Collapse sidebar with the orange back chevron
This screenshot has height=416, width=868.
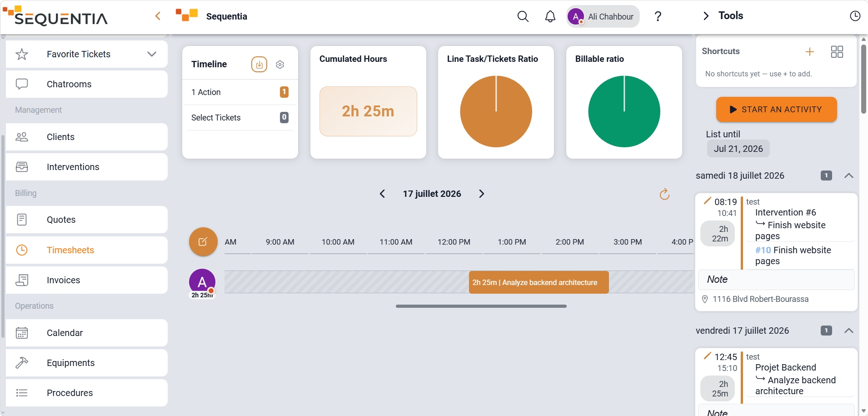[x=158, y=16]
